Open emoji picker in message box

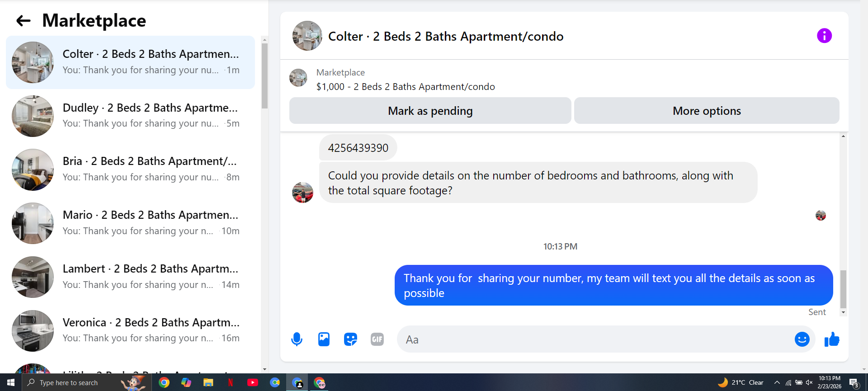pos(802,339)
